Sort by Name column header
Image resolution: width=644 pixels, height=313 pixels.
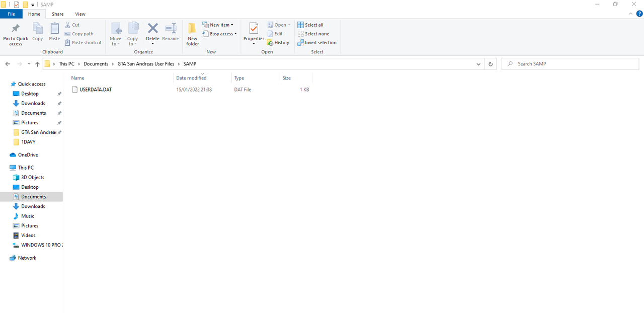(77, 78)
